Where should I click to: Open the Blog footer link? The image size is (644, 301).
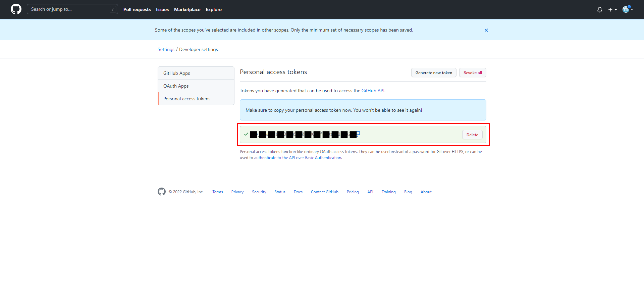click(408, 192)
